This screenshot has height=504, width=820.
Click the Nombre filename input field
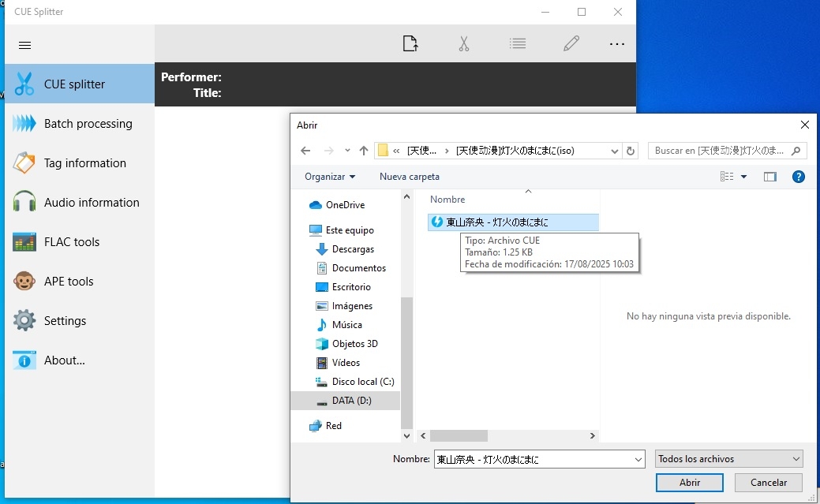(x=534, y=459)
